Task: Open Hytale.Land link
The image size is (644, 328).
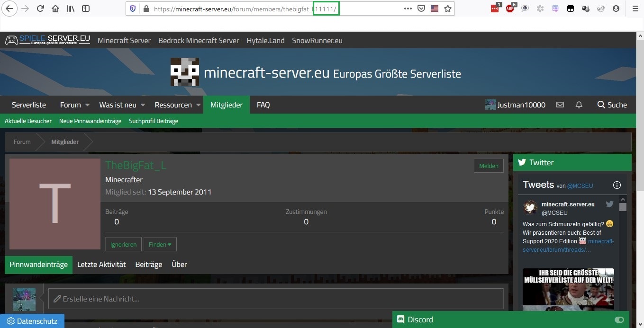Action: tap(265, 41)
